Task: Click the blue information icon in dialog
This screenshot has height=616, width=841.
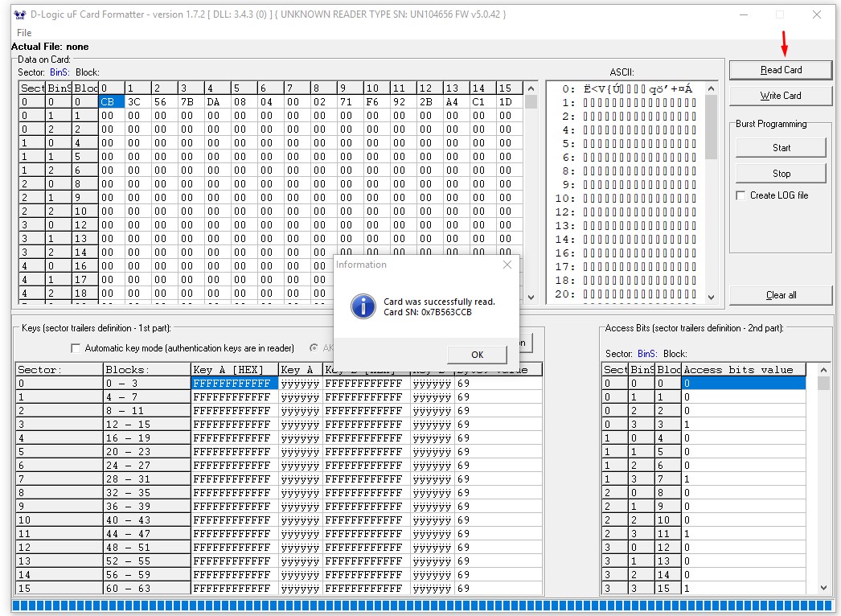Action: (363, 306)
